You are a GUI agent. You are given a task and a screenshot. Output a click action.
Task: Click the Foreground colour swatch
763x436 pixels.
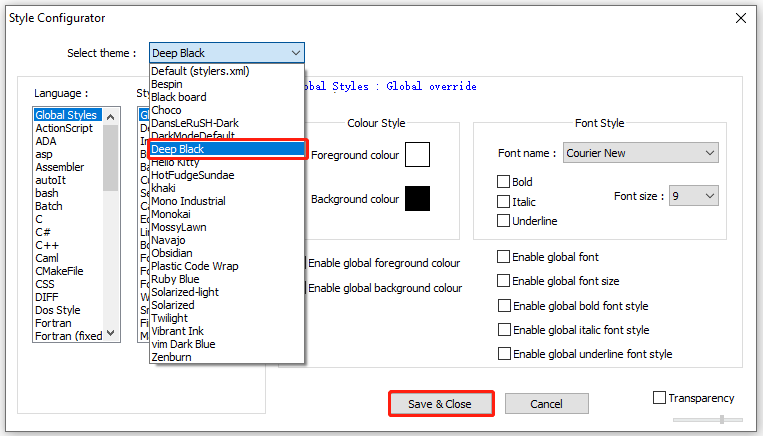[x=418, y=154]
